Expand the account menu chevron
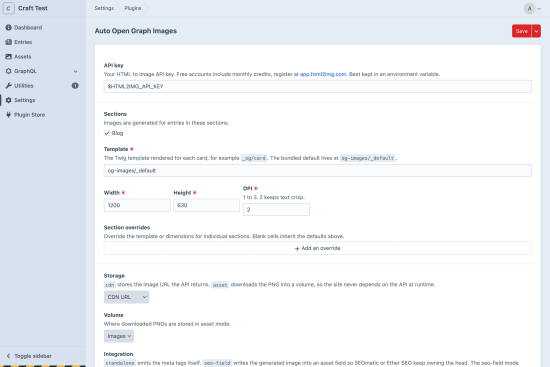The height and width of the screenshot is (367, 550). click(539, 9)
